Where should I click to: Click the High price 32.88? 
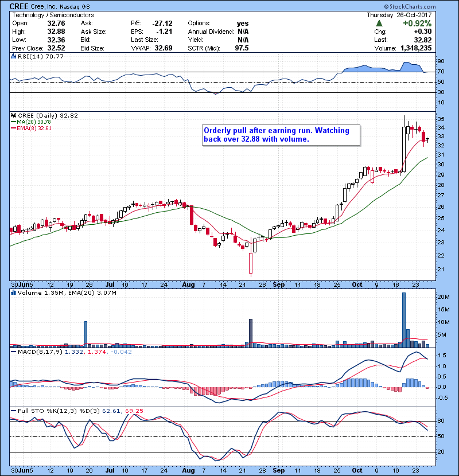click(56, 32)
